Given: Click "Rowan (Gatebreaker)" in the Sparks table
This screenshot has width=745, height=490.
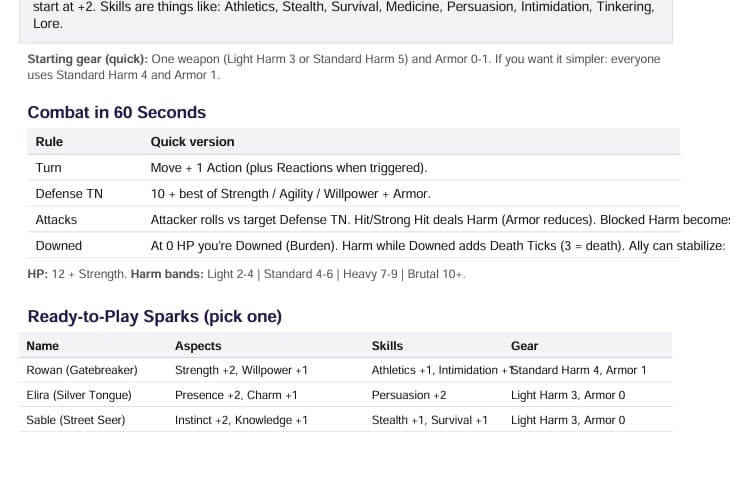Looking at the screenshot, I should tap(82, 370).
